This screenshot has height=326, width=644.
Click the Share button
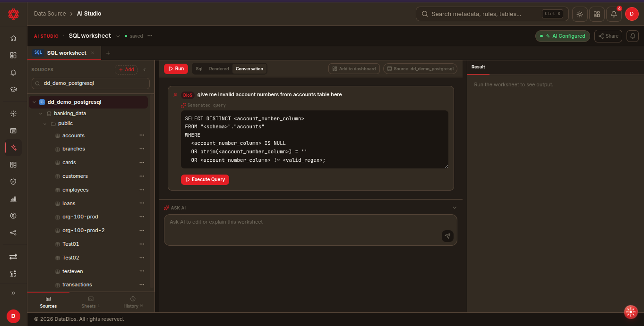[608, 36]
